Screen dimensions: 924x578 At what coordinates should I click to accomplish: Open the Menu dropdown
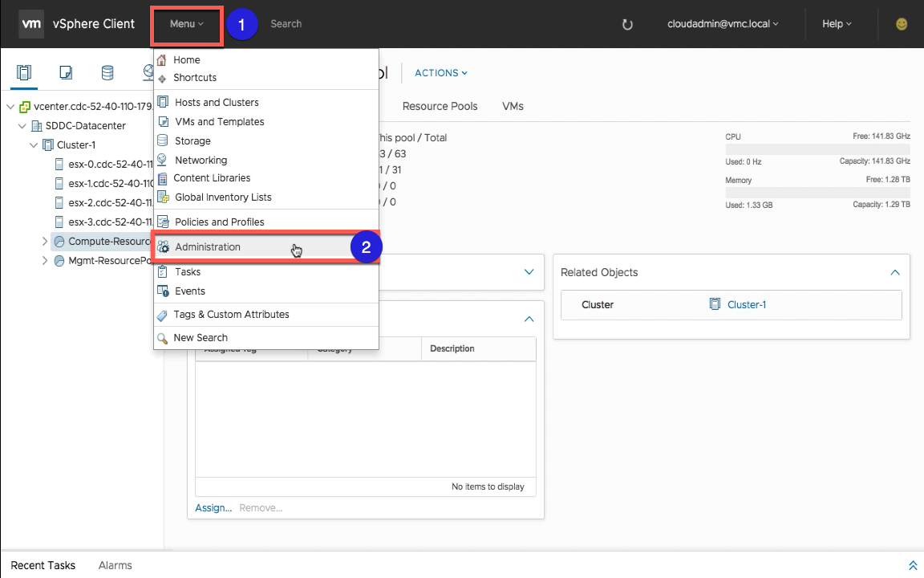pos(186,24)
